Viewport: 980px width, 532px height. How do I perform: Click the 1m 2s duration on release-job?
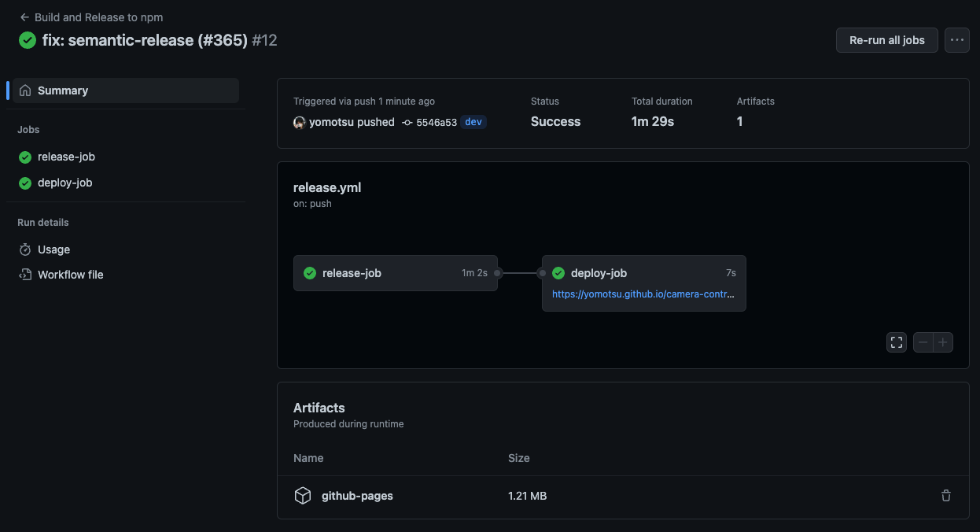[x=474, y=273]
